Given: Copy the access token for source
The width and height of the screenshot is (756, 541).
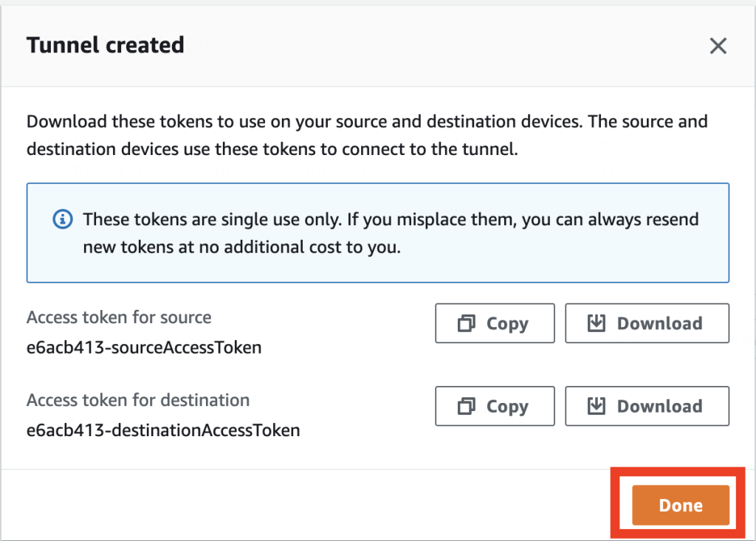Looking at the screenshot, I should (495, 323).
